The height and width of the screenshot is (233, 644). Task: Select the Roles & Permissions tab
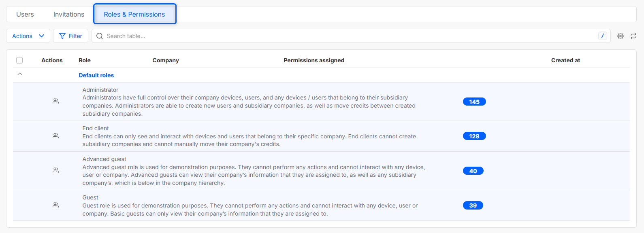pyautogui.click(x=134, y=14)
